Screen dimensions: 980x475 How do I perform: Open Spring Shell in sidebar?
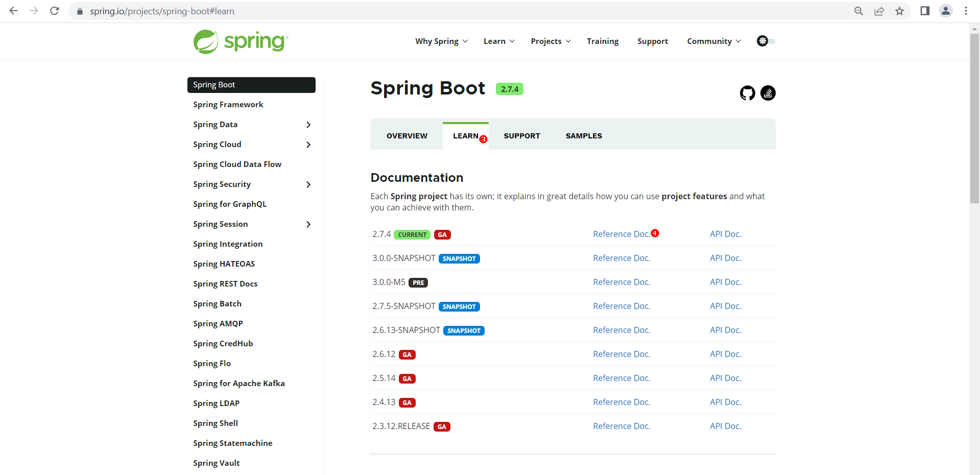pyautogui.click(x=216, y=423)
